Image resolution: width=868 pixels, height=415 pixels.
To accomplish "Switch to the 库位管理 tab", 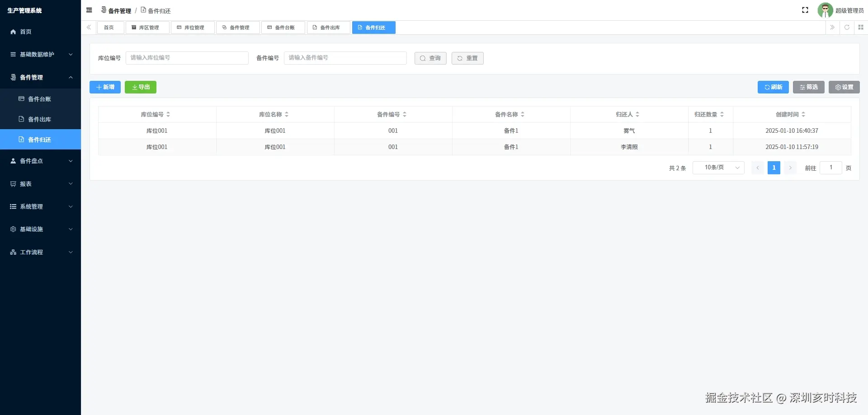I will (193, 28).
